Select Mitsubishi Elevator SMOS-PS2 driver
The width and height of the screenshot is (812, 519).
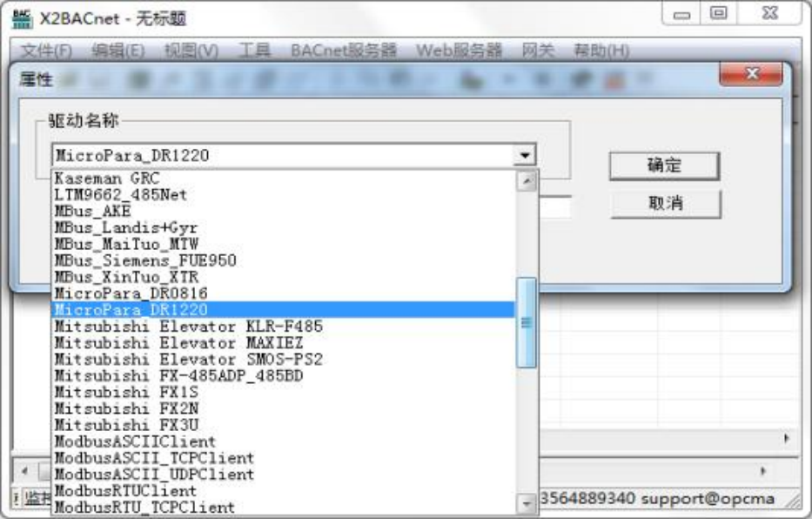pos(283,359)
